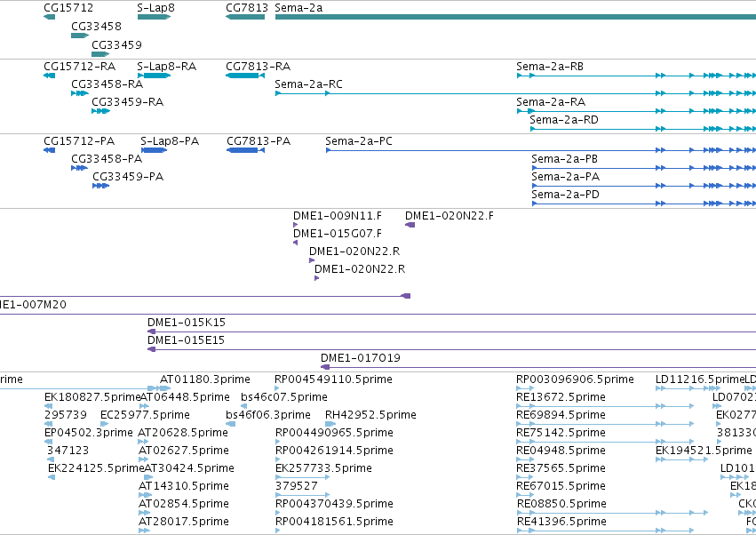Click EST RH42952.5prime
The image size is (756, 535).
tap(370, 415)
